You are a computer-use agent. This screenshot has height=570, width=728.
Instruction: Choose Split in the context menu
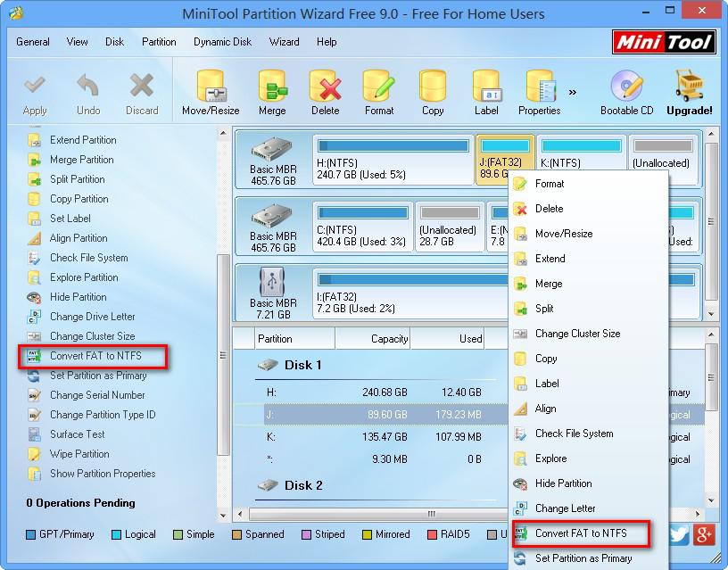tap(588, 309)
